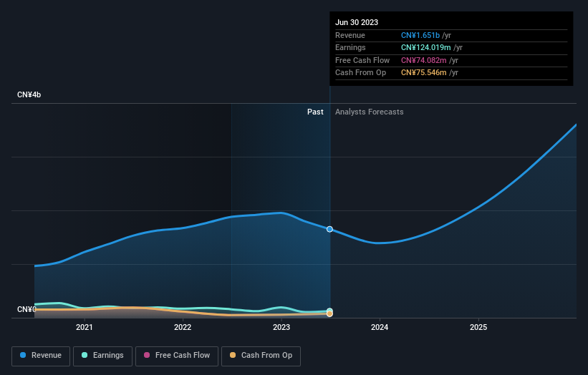Click the CN¥75.546m cash from op value
The image size is (588, 375).
[x=424, y=73]
